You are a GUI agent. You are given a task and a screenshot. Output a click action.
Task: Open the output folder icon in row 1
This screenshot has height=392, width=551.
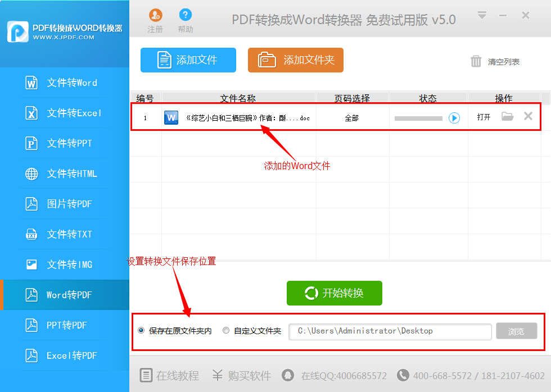507,116
